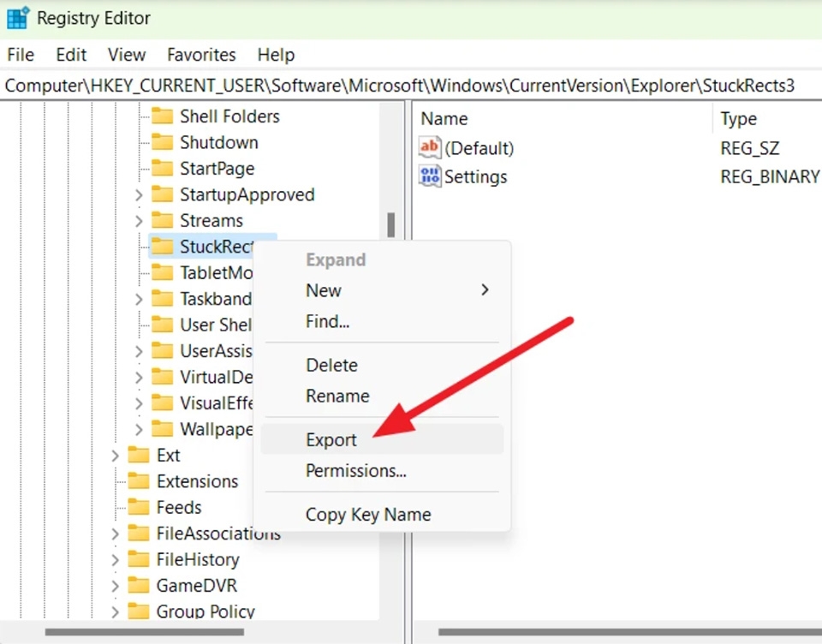Click the binary Settings value icon
The height and width of the screenshot is (644, 822).
(429, 176)
